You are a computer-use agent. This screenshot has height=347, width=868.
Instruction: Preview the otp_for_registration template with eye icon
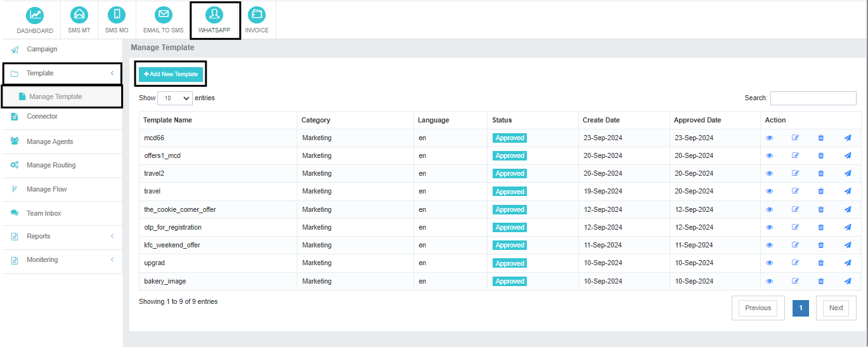point(770,227)
